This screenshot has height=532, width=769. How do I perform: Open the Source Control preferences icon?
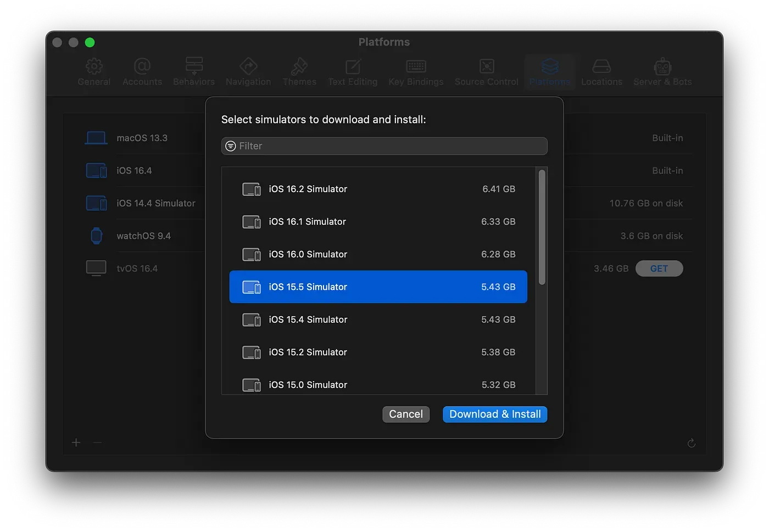click(486, 66)
